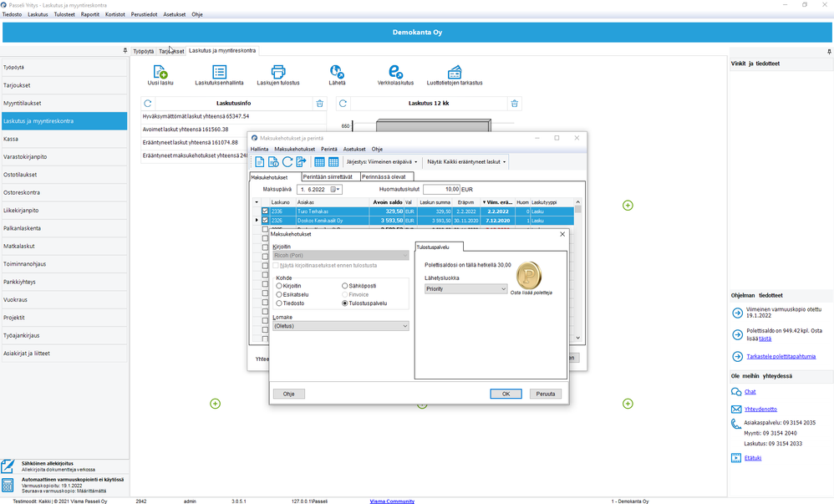This screenshot has height=504, width=834.
Task: Open the Perintä menu in Maksukehotukset window
Action: [x=329, y=149]
